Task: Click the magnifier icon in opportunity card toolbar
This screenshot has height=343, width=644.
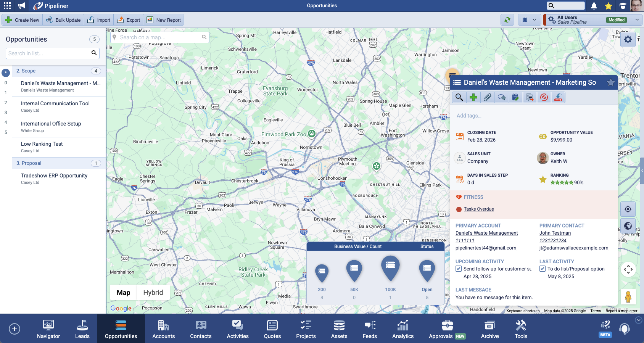Action: [459, 98]
